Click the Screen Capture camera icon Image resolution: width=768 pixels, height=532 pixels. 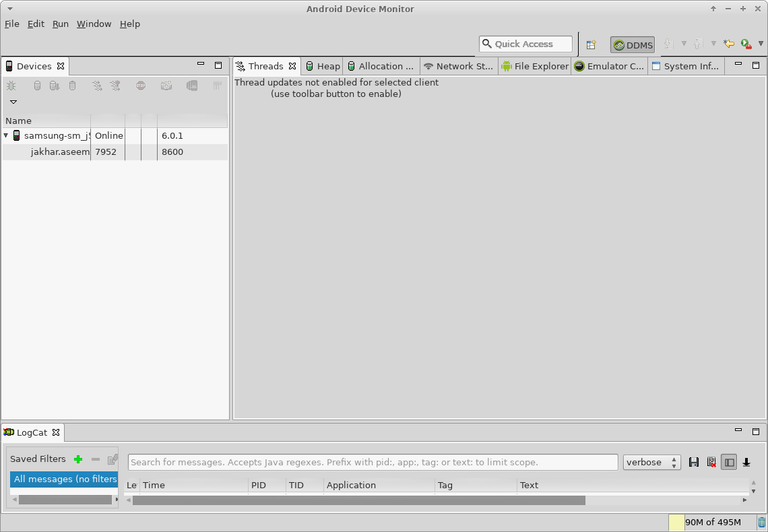coord(166,86)
